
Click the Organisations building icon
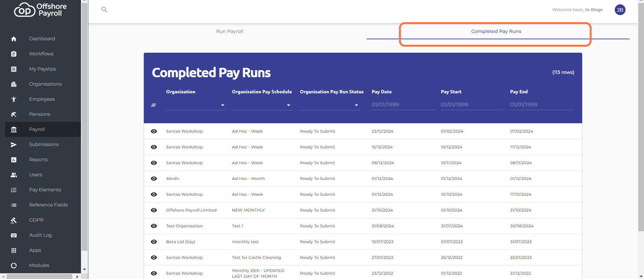[x=14, y=84]
